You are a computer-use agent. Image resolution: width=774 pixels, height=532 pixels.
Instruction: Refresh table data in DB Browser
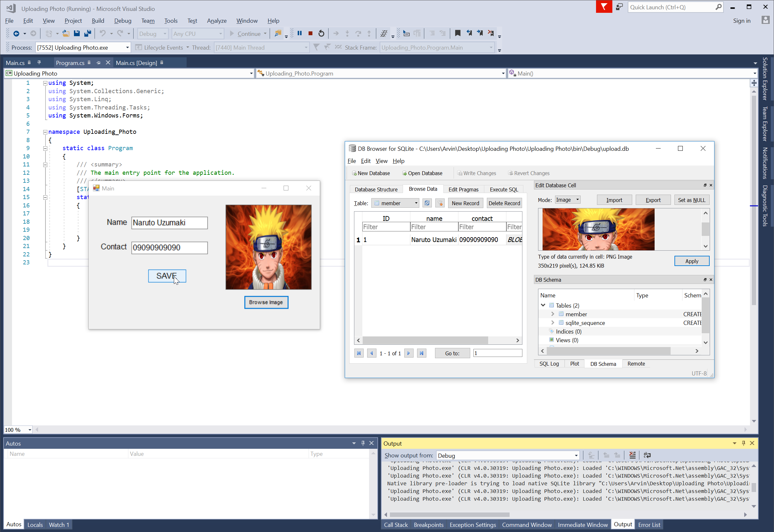click(x=427, y=203)
